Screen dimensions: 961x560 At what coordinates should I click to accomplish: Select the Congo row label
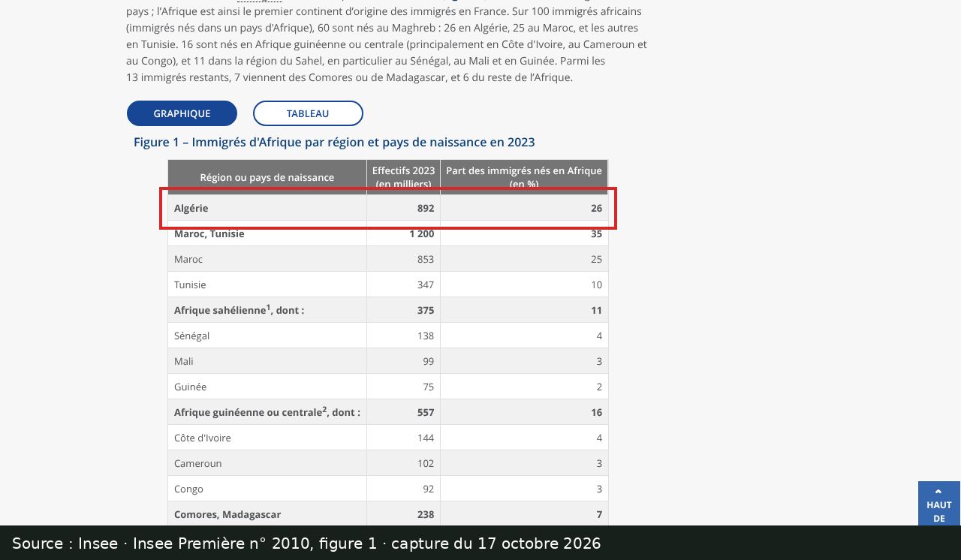tap(188, 489)
